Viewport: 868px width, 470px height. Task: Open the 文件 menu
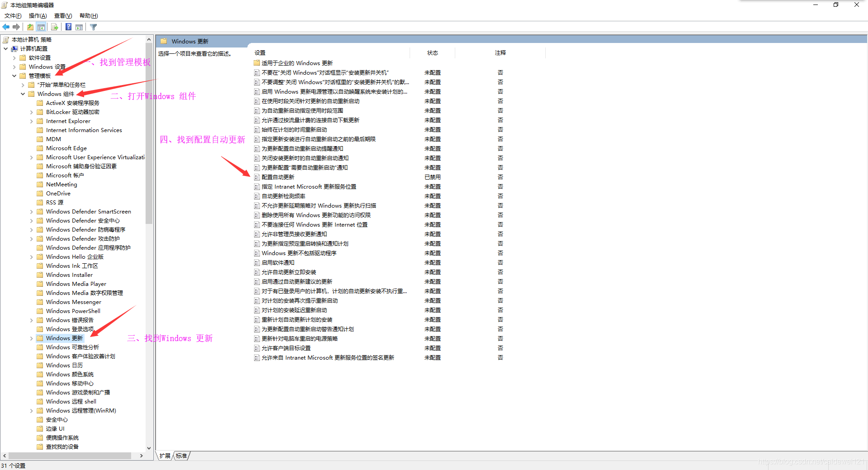tap(12, 15)
